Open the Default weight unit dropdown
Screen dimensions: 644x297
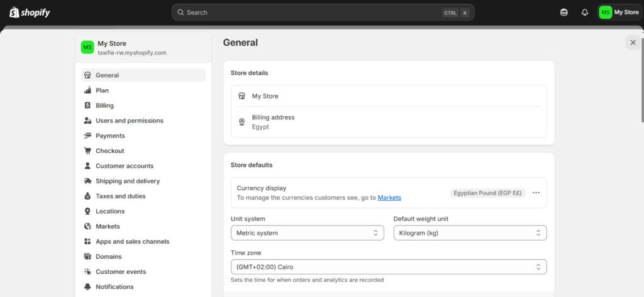[470, 233]
